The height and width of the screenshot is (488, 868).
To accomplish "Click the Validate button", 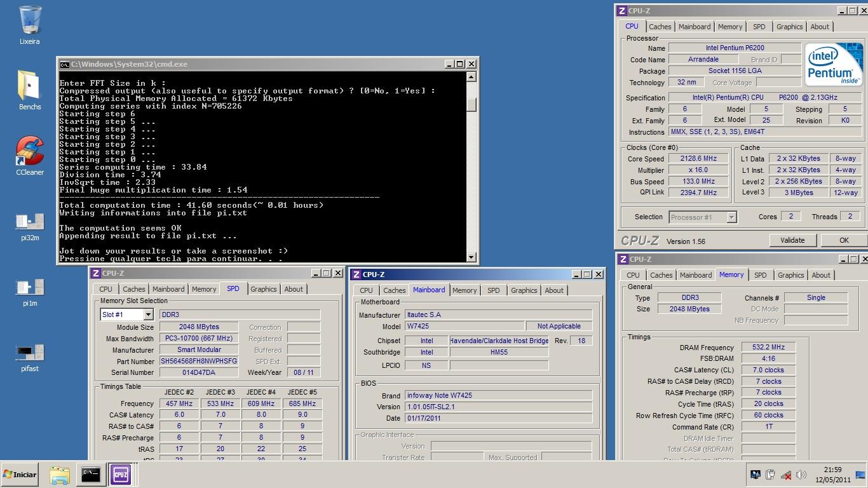I will (792, 240).
